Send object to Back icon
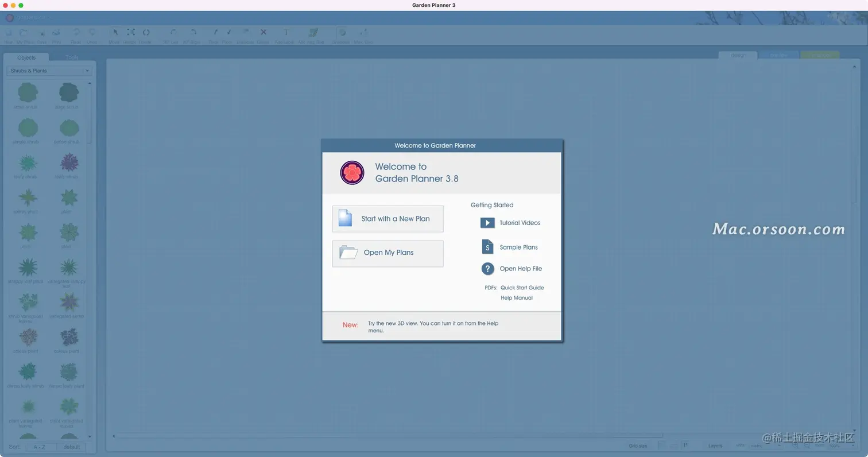868x457 pixels. (215, 33)
